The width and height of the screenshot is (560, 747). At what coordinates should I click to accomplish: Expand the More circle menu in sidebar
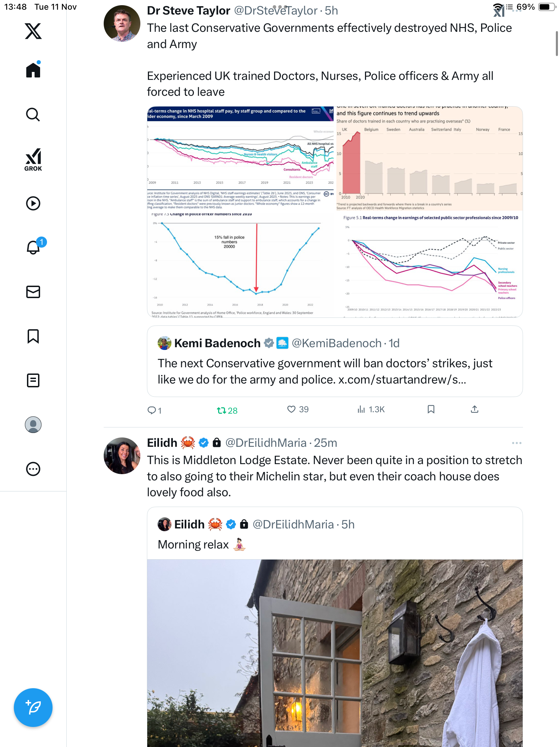coord(33,469)
